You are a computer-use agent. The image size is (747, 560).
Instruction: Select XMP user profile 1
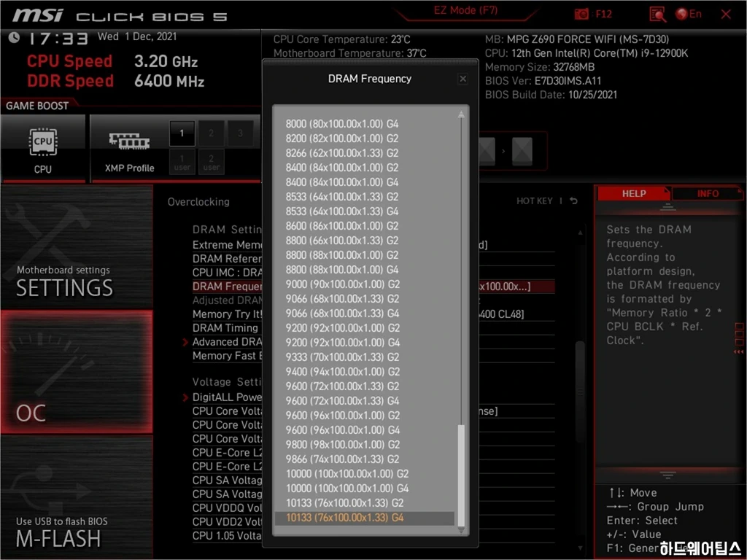coord(182,162)
